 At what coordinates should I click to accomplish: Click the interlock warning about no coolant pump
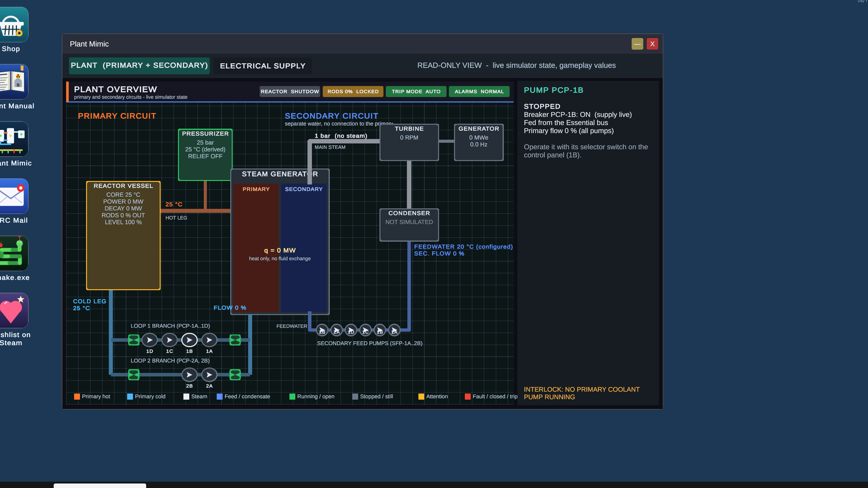click(581, 393)
